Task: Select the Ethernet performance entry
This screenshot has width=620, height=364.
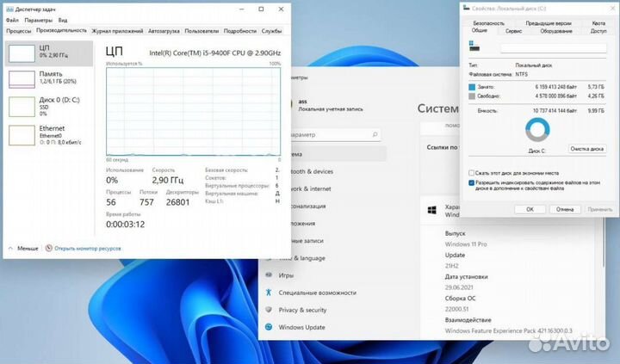Action: [x=48, y=135]
